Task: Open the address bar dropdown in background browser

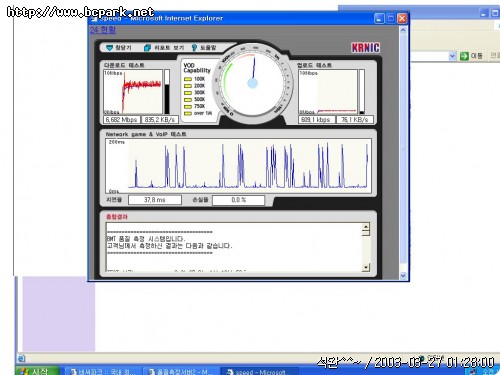Action: click(452, 56)
